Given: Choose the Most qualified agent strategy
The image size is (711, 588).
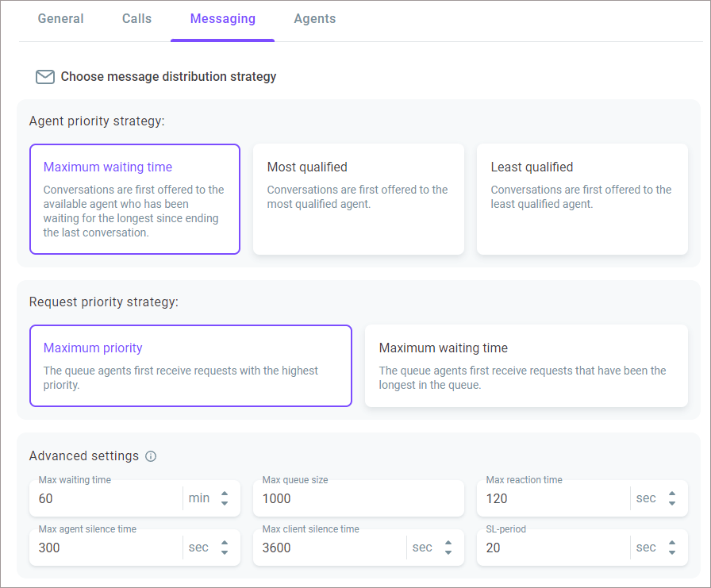Looking at the screenshot, I should click(x=358, y=199).
